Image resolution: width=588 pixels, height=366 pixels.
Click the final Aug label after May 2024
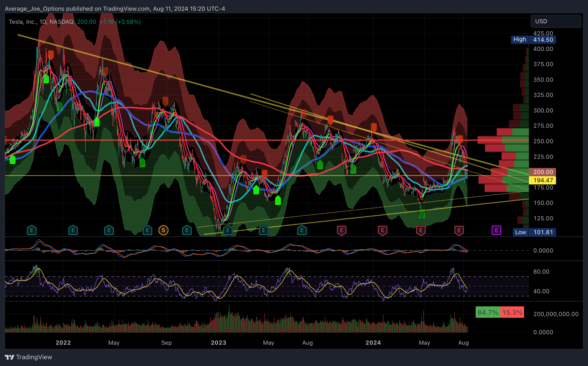tap(464, 343)
